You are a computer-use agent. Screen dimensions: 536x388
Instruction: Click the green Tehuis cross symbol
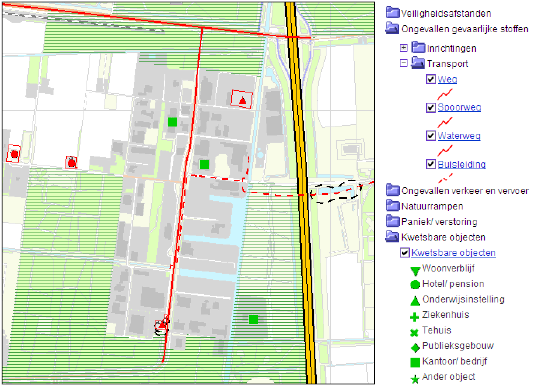point(414,332)
